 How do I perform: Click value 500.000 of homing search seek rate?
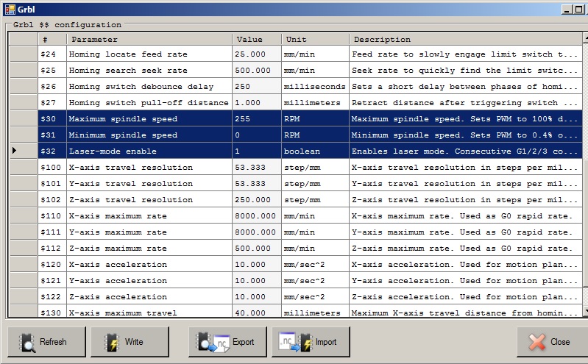pos(257,70)
